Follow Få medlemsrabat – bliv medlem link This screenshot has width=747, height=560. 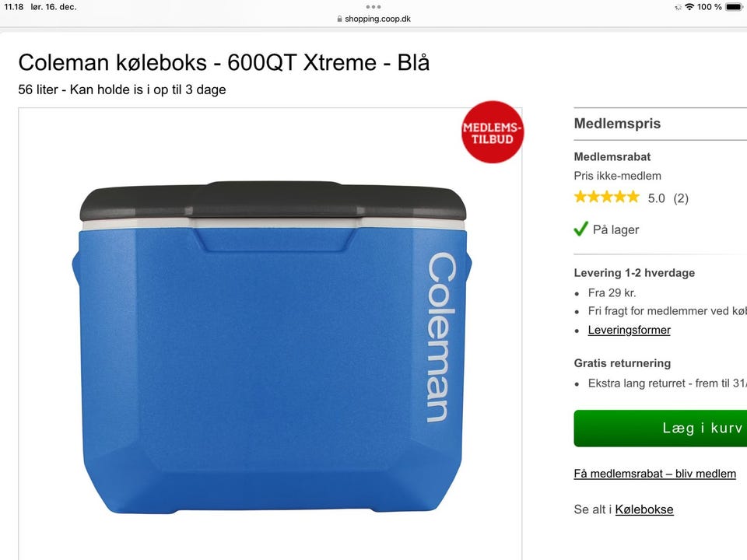click(x=654, y=474)
